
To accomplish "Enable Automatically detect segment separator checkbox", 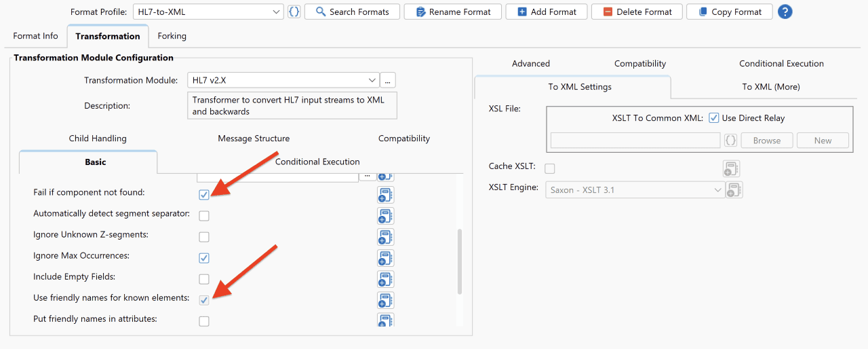I will (x=204, y=216).
